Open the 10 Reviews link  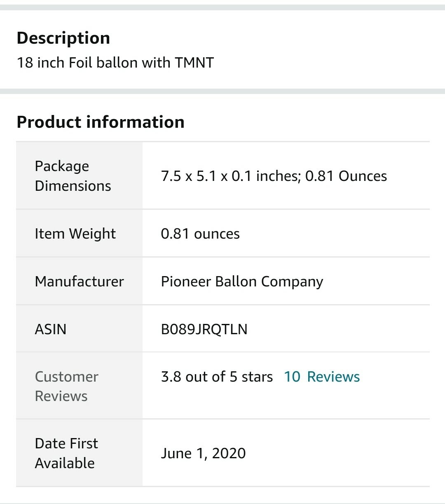tap(322, 377)
